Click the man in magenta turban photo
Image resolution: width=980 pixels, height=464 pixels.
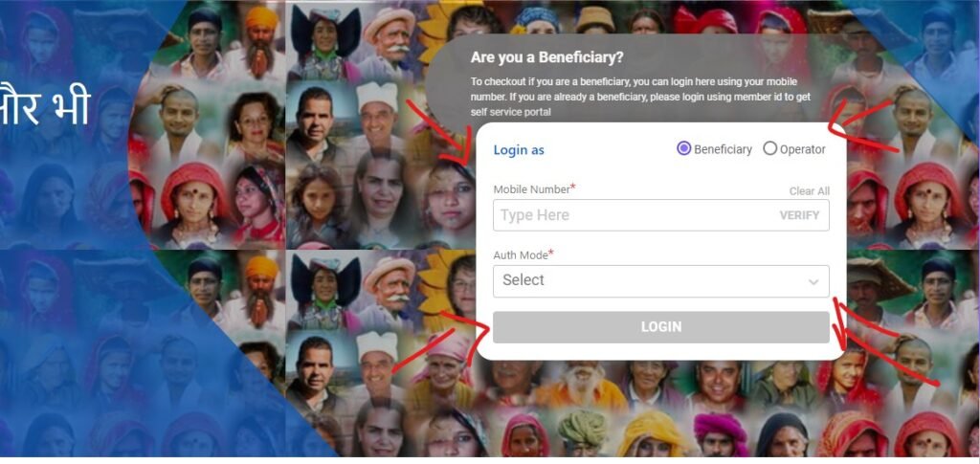tap(718, 435)
